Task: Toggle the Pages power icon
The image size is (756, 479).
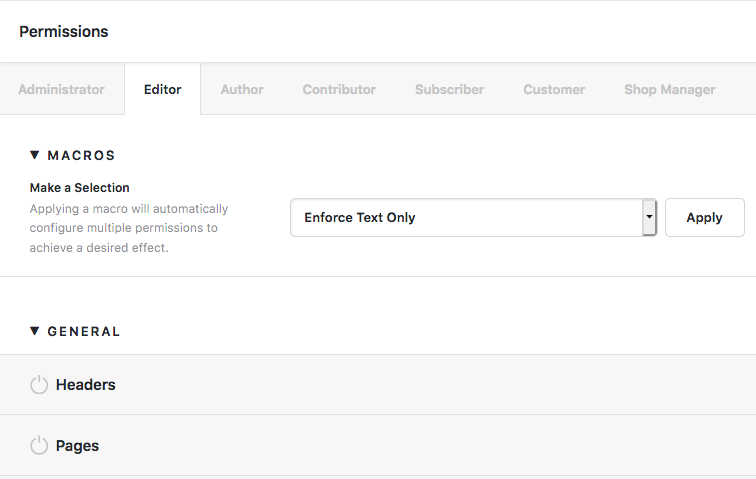Action: 39,446
